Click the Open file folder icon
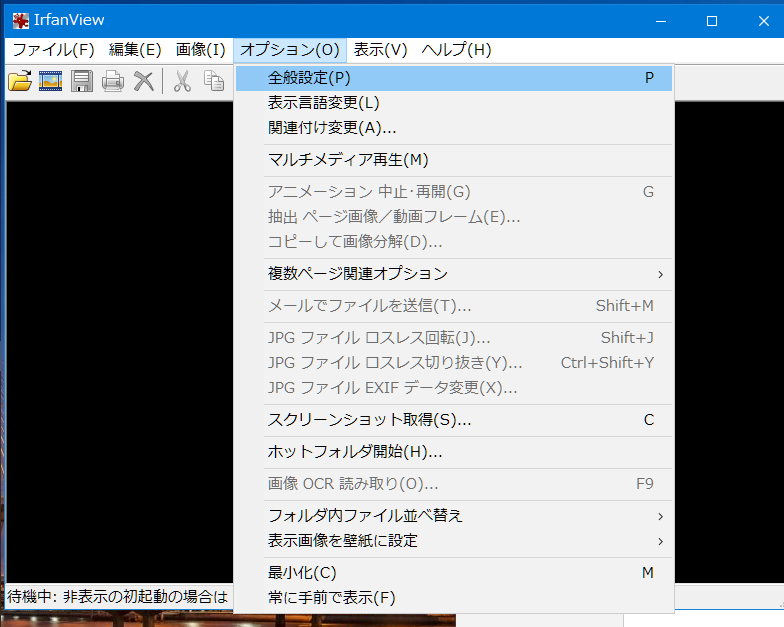The width and height of the screenshot is (784, 627). [20, 81]
